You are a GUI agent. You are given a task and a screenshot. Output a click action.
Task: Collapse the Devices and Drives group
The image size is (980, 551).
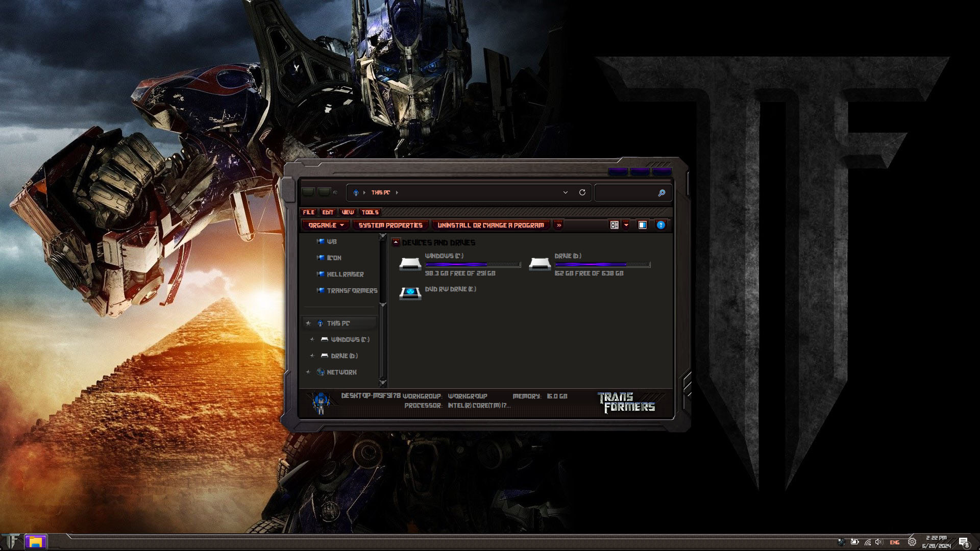(396, 242)
